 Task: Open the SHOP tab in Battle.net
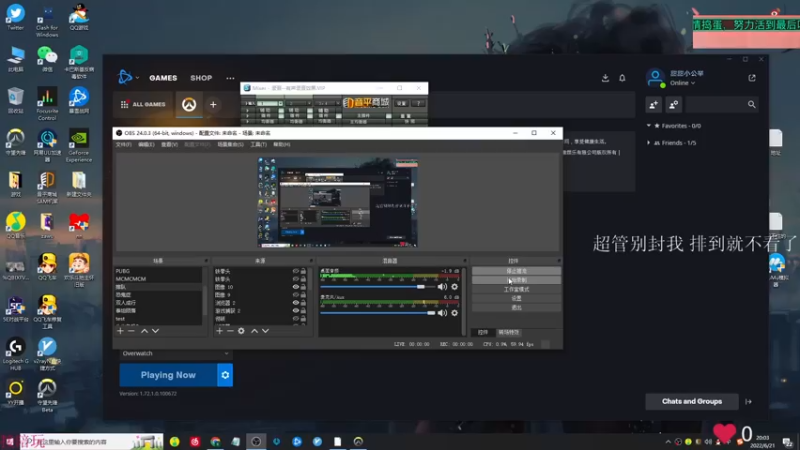(201, 78)
